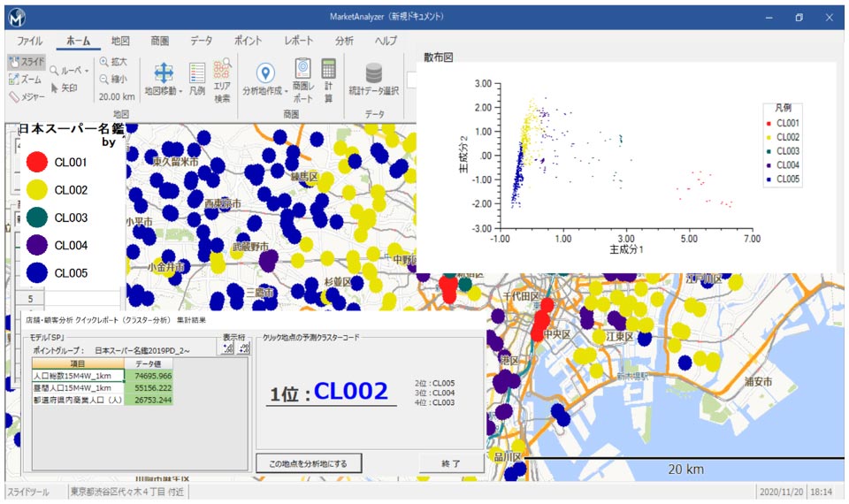Click the 分析地作成 location pin icon
This screenshot has width=849, height=504.
point(264,73)
